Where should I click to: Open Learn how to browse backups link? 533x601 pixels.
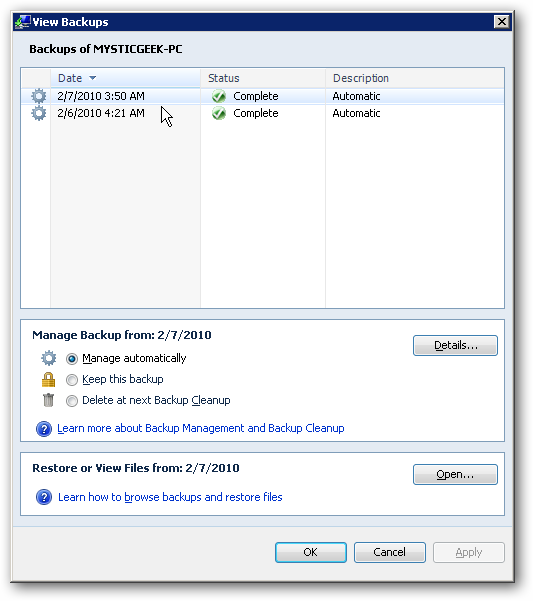click(x=170, y=497)
